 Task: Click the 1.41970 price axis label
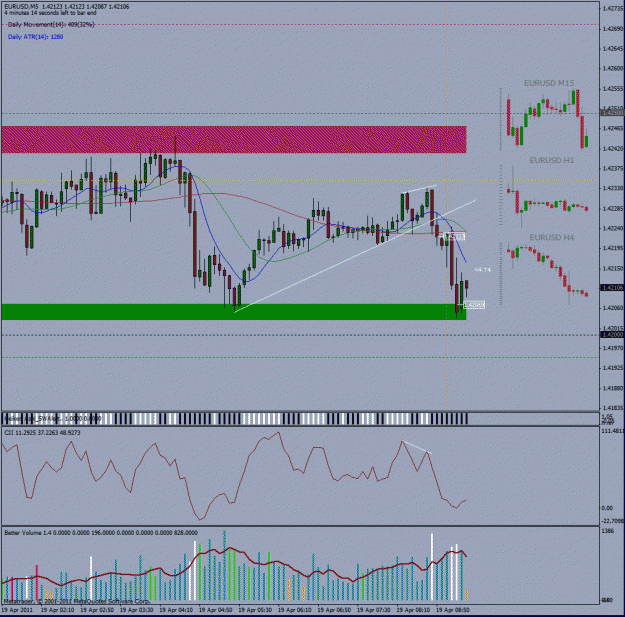(613, 348)
